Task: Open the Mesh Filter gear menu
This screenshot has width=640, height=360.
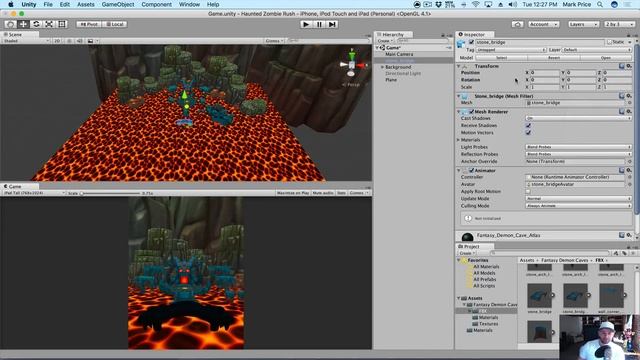Action: click(x=629, y=96)
